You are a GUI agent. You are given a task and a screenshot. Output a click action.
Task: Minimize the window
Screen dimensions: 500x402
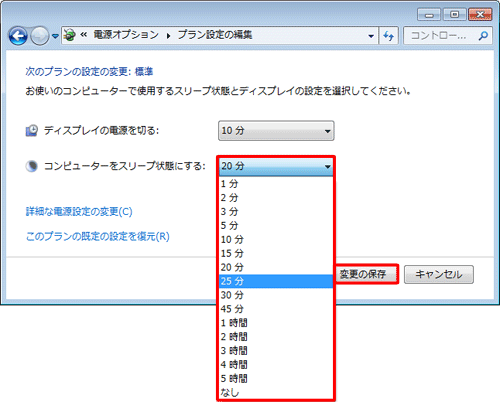429,15
